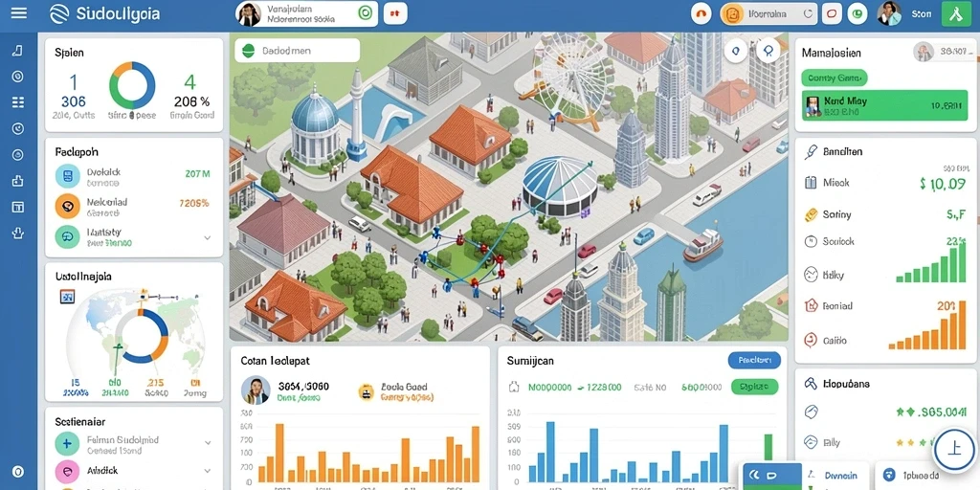Screen dimensions: 980x490
Task: Click the orange arch icon in the header
Action: (702, 13)
